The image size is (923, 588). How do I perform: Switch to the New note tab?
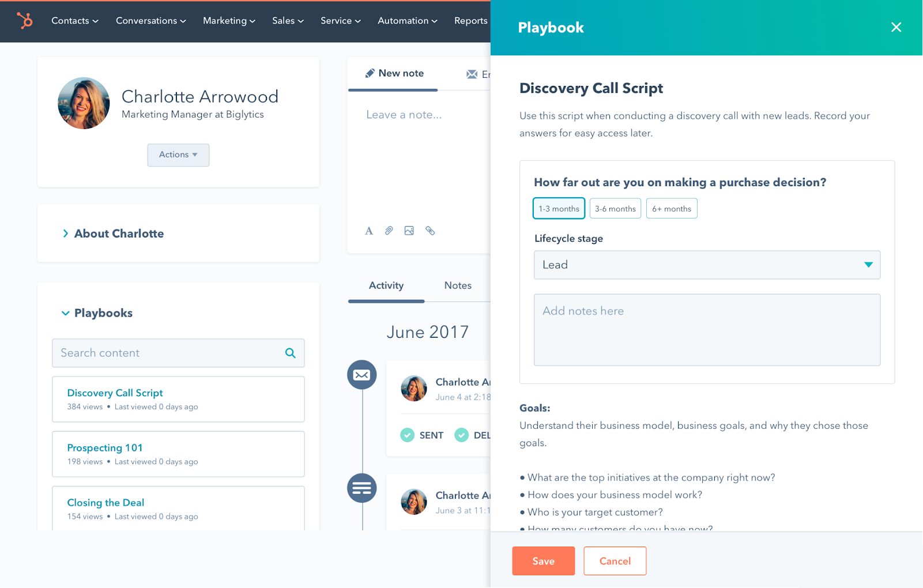394,73
